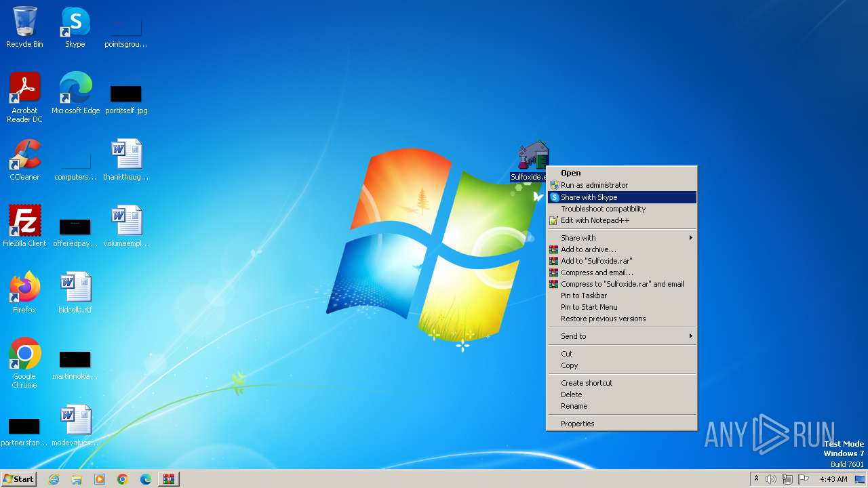
Task: Choose Troubleshoot compatibility
Action: [x=622, y=209]
